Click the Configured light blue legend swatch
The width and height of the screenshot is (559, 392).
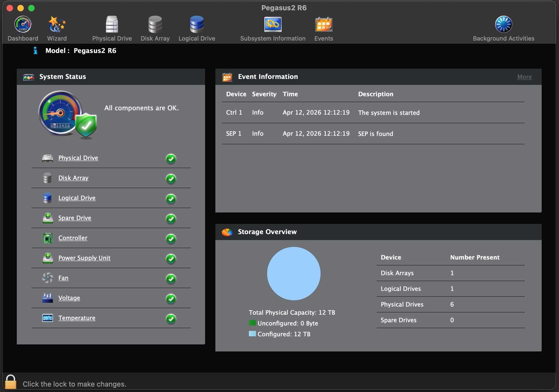252,334
